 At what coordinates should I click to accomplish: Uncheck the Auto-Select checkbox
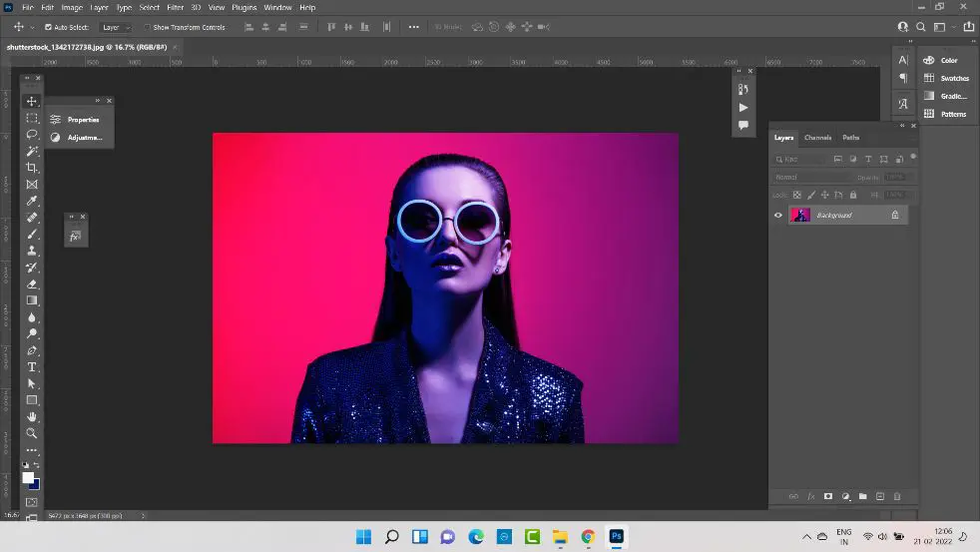[49, 27]
